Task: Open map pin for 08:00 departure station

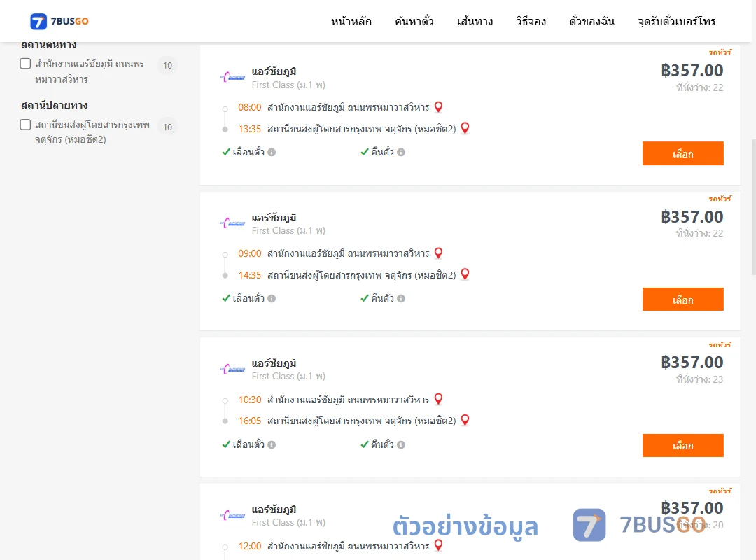Action: [438, 106]
